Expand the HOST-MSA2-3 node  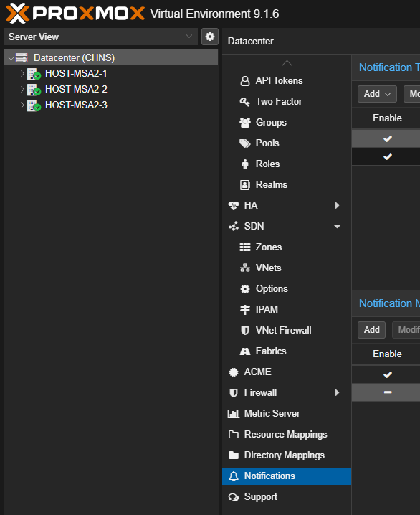[x=22, y=105]
